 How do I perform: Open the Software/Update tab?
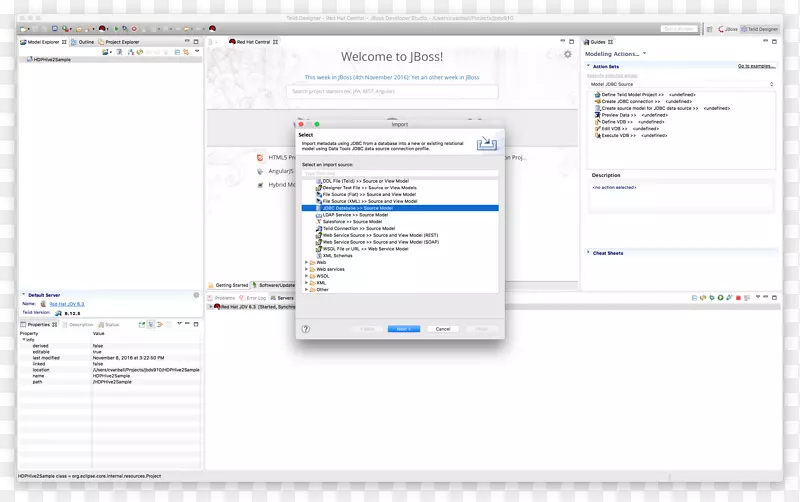click(273, 285)
